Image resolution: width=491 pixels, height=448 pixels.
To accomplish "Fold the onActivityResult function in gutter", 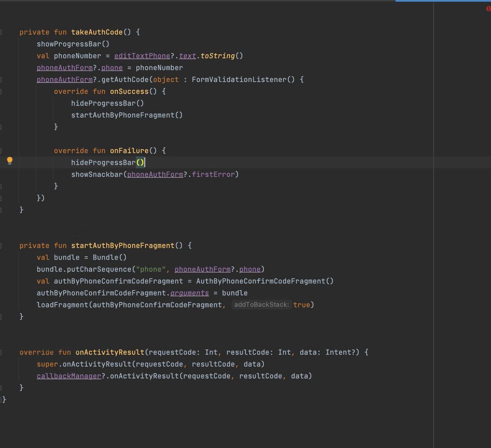I will [x=1, y=352].
